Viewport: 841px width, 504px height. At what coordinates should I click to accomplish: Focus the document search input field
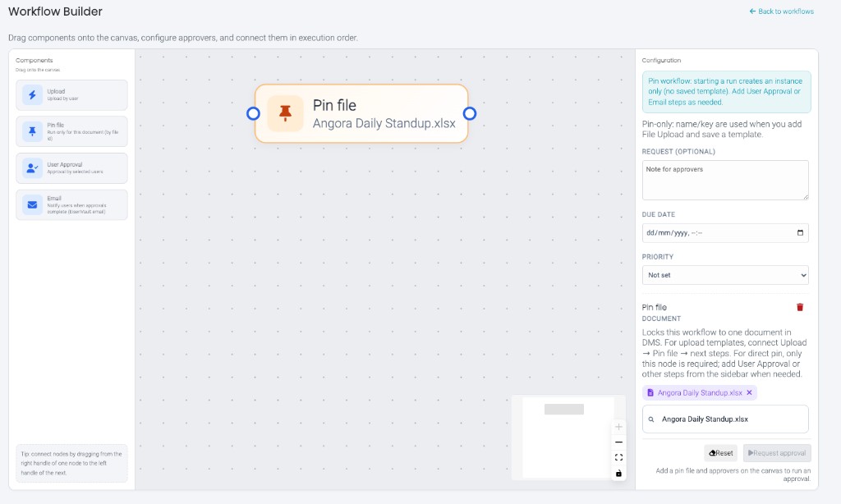725,419
